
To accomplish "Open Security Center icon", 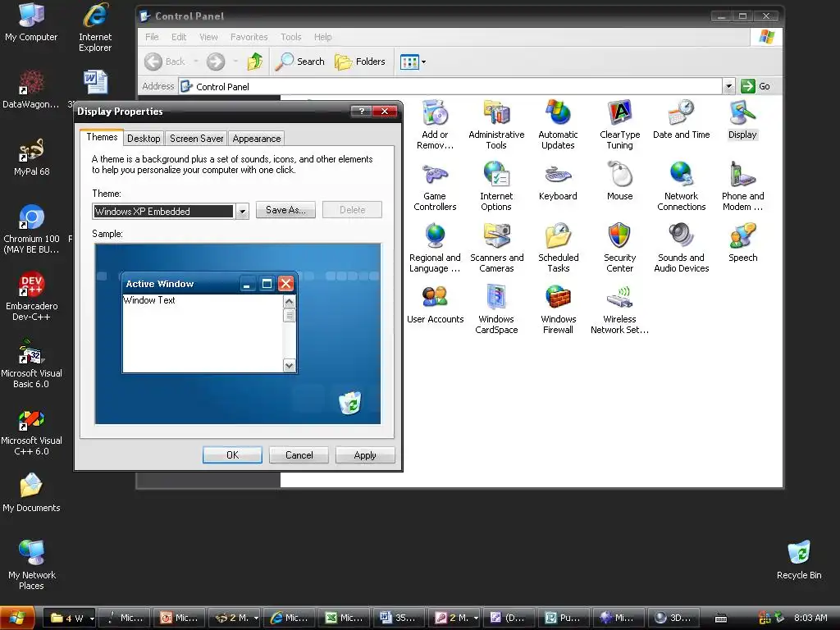I will coord(620,248).
